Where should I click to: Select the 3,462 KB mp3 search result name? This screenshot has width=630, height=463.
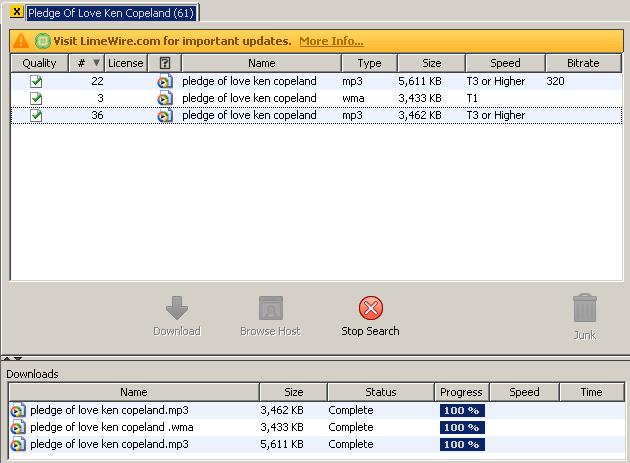249,115
